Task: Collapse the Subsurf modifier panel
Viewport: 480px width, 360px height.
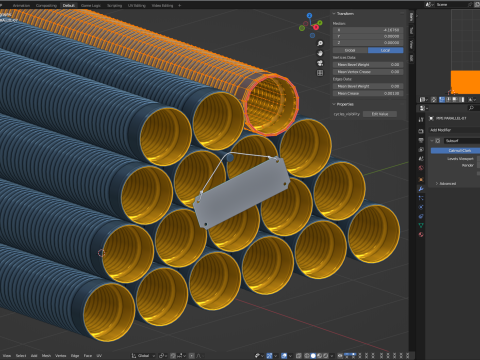Action: pos(432,141)
